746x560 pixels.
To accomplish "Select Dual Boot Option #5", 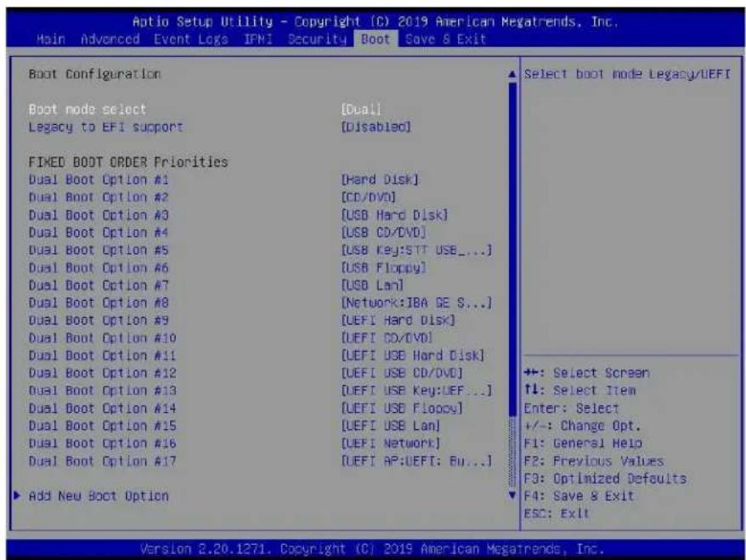I will pos(99,251).
